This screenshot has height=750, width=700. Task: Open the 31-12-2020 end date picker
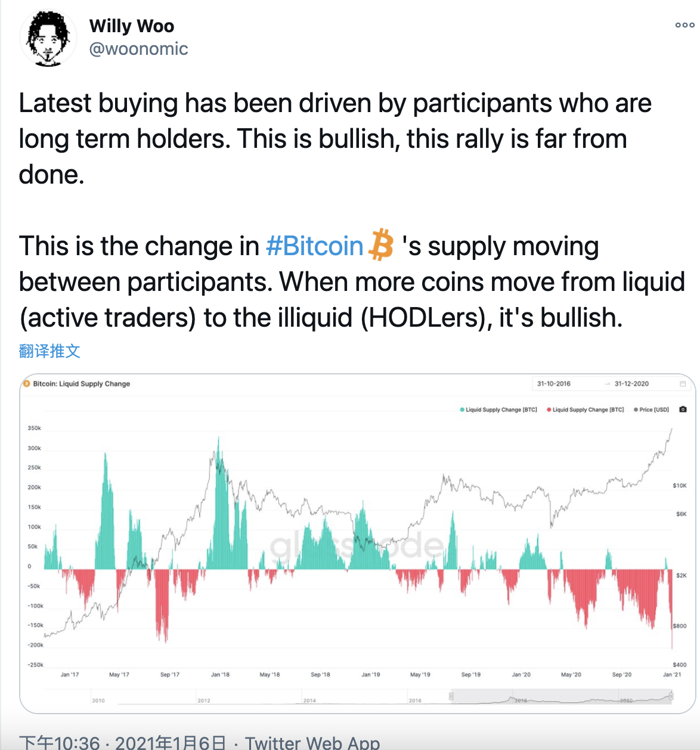click(x=631, y=383)
